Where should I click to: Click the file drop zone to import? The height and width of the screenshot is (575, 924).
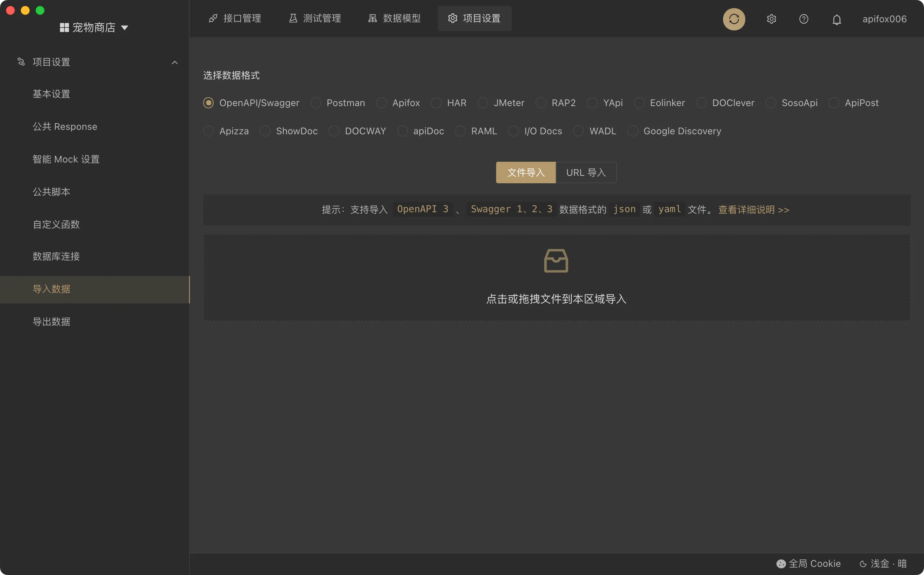coord(556,277)
